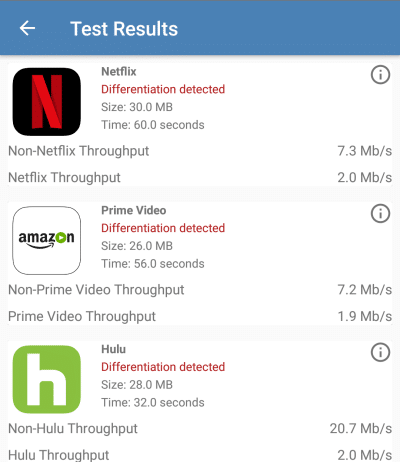Viewport: 400px width, 462px height.
Task: Tap the green Hulu logo
Action: coord(47,379)
